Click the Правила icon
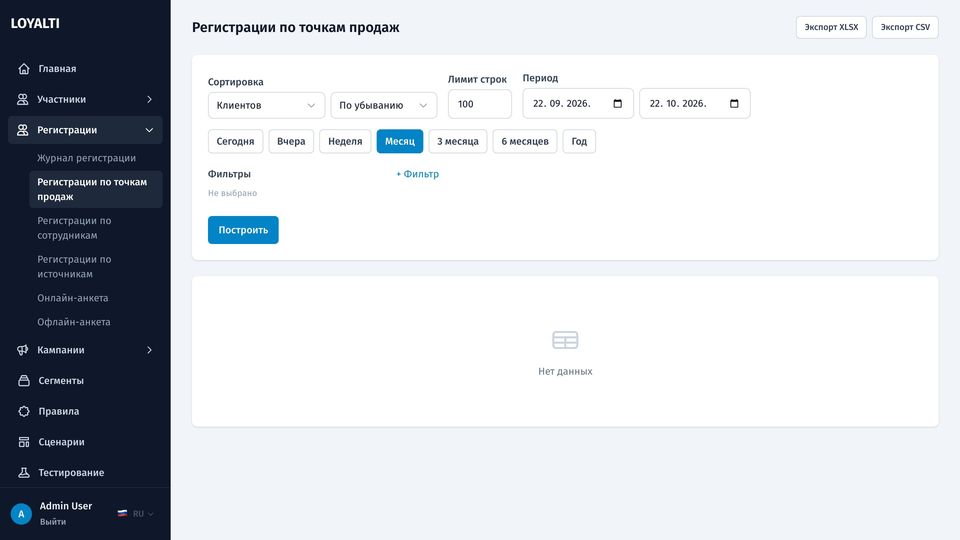The height and width of the screenshot is (540, 960). pyautogui.click(x=24, y=411)
